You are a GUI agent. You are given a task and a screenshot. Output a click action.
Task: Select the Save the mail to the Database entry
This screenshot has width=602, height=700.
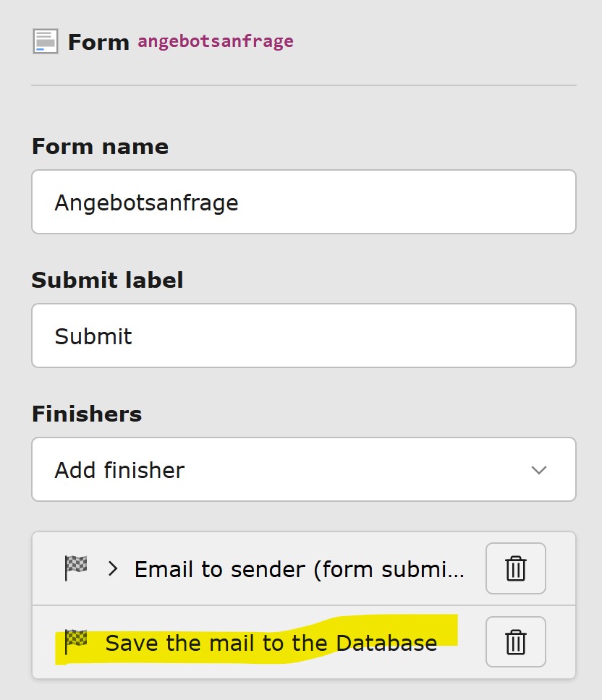pos(271,643)
